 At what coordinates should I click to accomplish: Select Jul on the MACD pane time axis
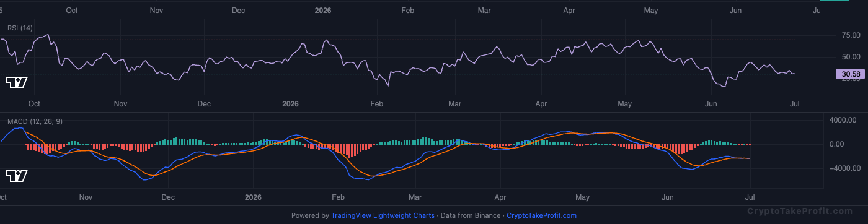[750, 197]
